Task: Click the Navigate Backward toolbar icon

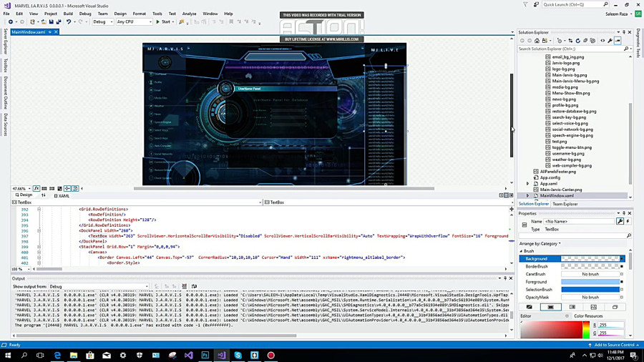Action: tap(11, 21)
